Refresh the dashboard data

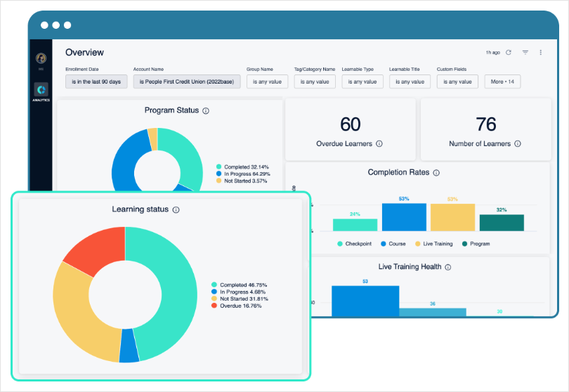(x=509, y=53)
